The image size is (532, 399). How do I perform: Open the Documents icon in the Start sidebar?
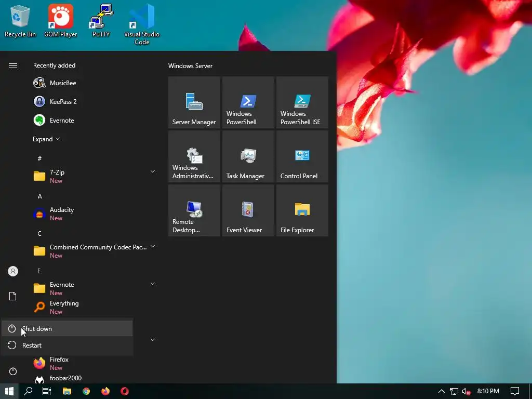[x=13, y=296]
